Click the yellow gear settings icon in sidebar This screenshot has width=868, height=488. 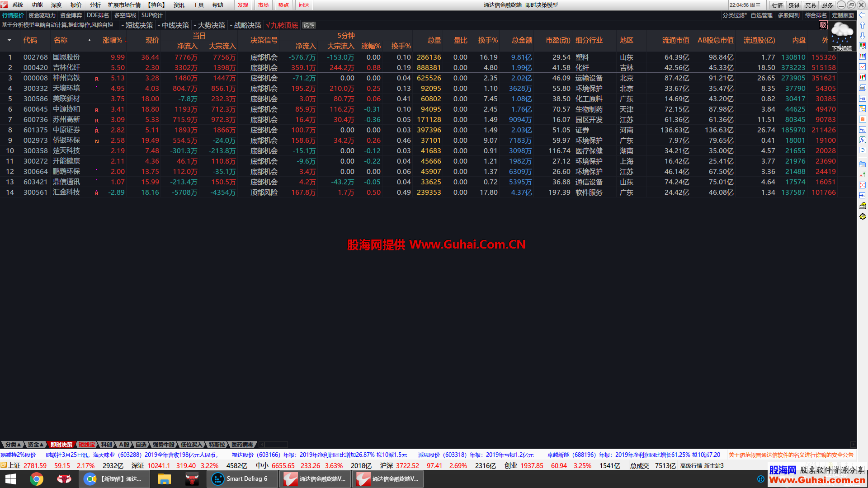[863, 216]
